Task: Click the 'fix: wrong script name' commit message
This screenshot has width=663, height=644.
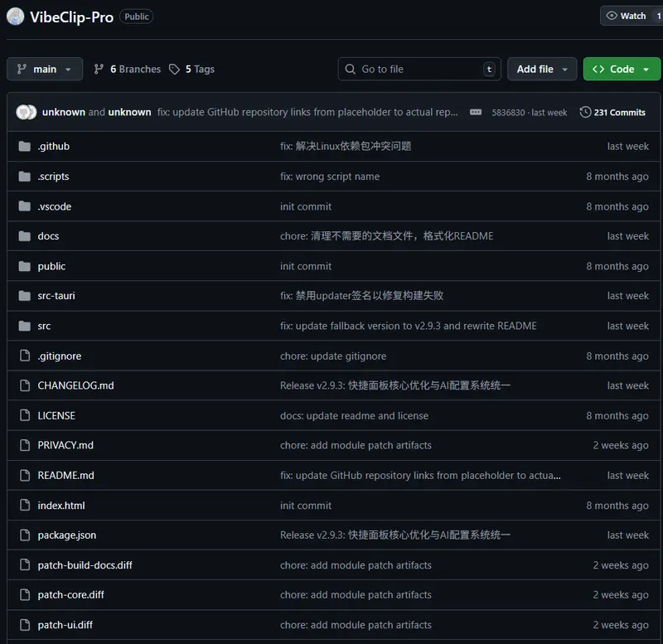Action: [x=329, y=177]
